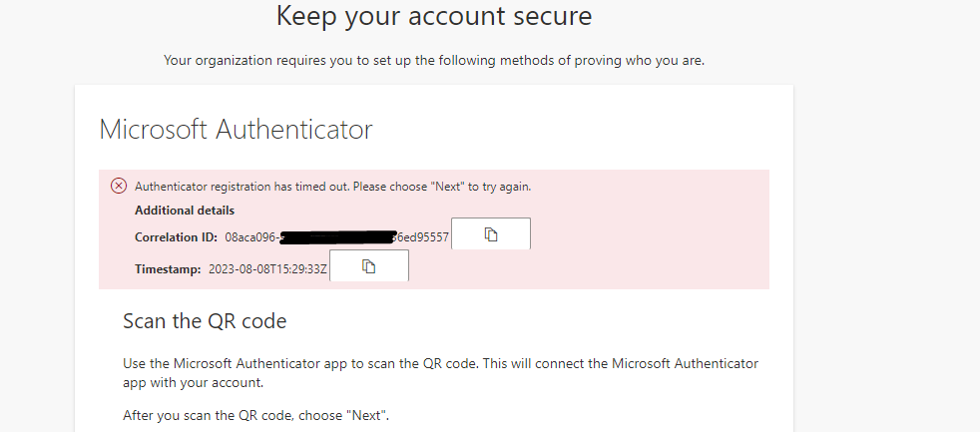Copy the Correlation ID to clipboard

490,234
